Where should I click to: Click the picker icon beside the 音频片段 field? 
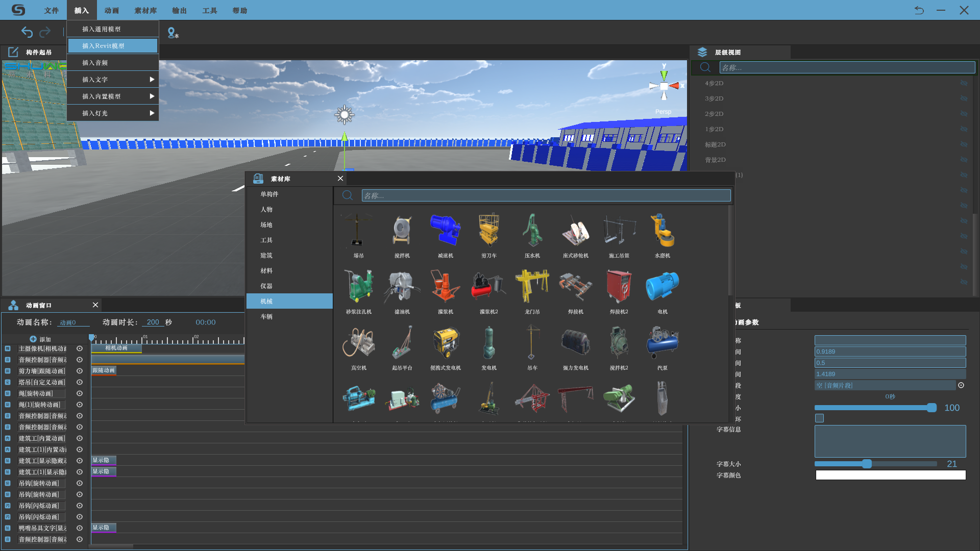(961, 386)
